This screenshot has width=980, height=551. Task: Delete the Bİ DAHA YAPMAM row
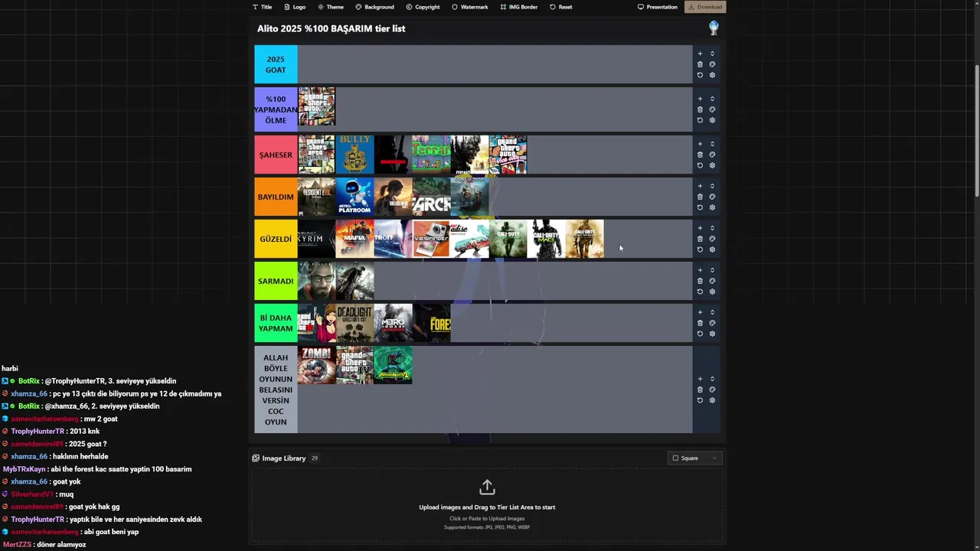point(700,323)
